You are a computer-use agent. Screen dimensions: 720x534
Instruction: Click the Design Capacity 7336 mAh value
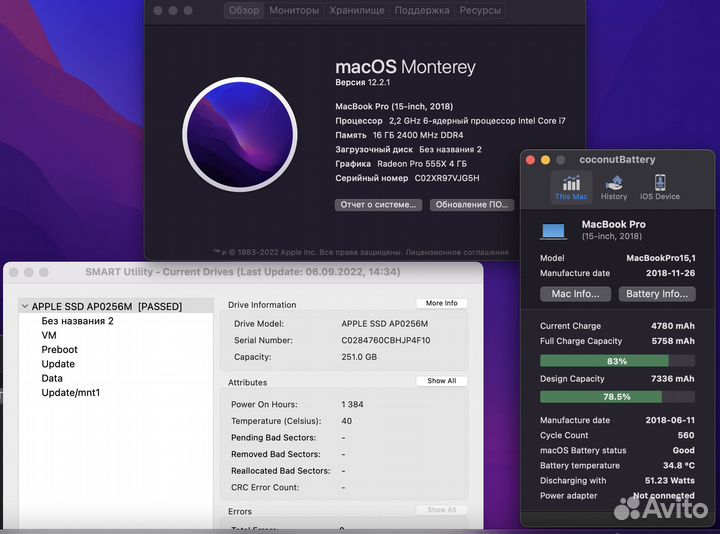pyautogui.click(x=673, y=379)
